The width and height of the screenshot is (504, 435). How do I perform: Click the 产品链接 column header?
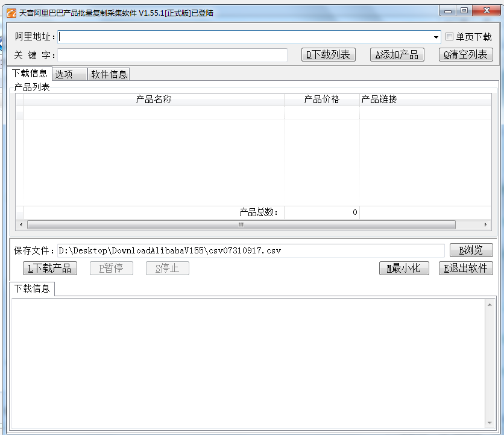425,100
